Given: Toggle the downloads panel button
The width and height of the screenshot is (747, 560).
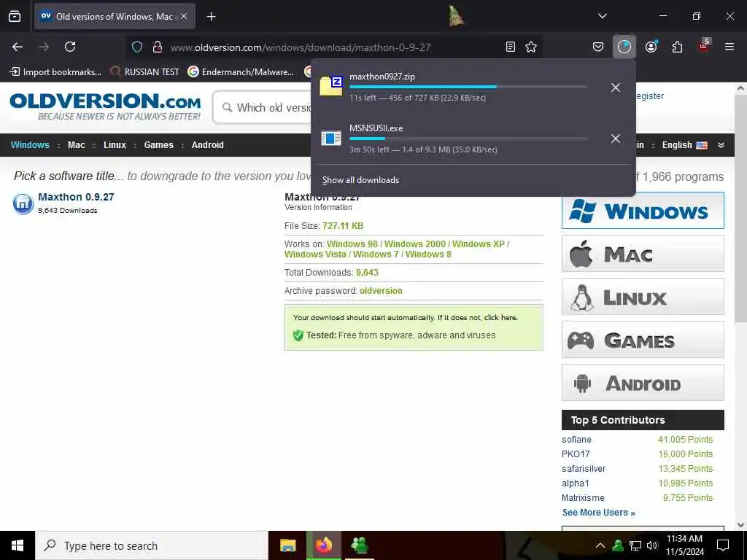Looking at the screenshot, I should click(x=624, y=47).
